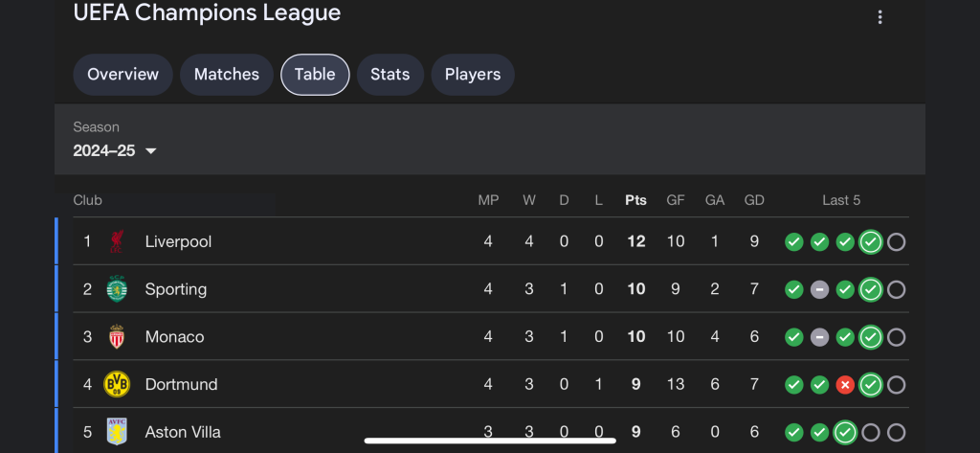Click the Dortmund BVB crest icon
Screen dimensions: 980x453
click(117, 385)
